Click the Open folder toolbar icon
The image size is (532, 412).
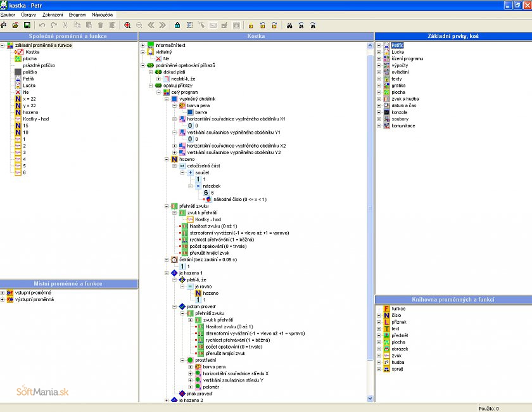click(16, 25)
